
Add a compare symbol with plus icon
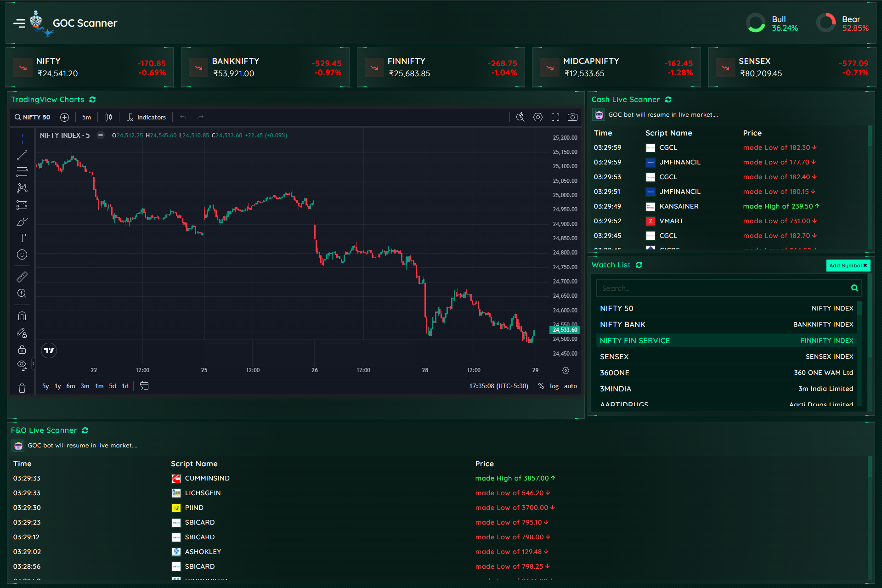click(x=65, y=117)
